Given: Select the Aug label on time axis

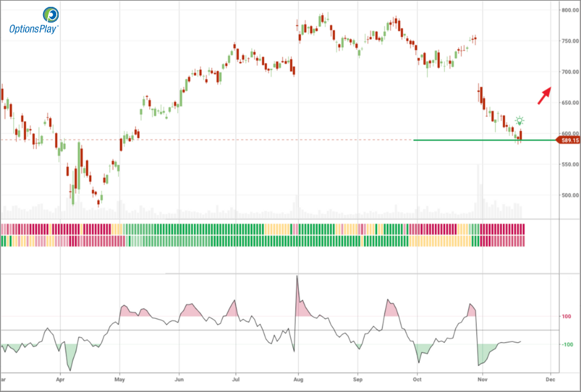Looking at the screenshot, I should pyautogui.click(x=298, y=379).
